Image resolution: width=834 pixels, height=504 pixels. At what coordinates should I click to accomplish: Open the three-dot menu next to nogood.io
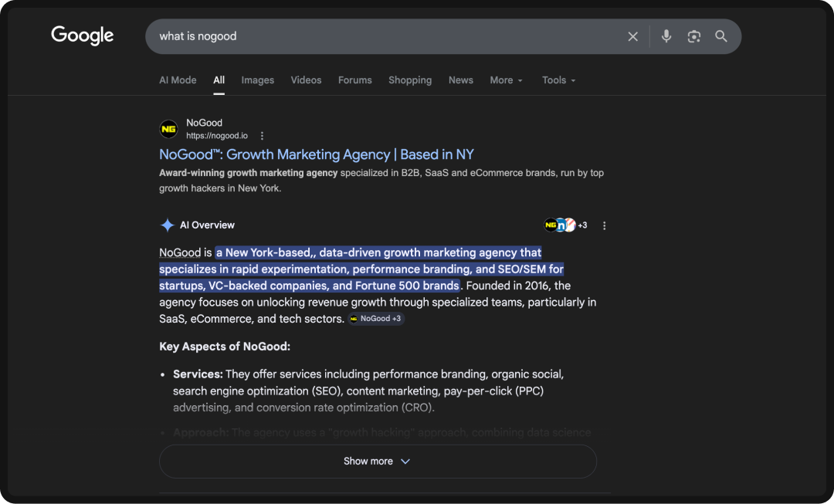click(x=261, y=135)
